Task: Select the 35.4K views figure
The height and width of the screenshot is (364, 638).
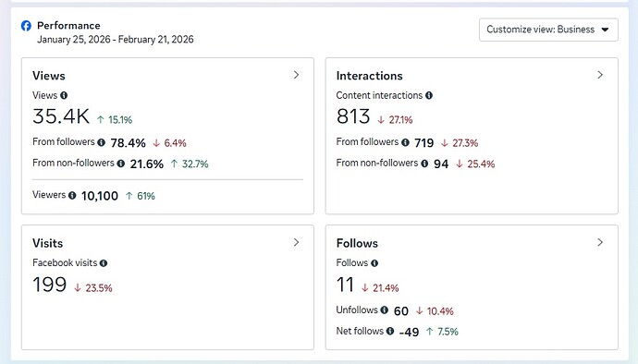Action: point(61,116)
